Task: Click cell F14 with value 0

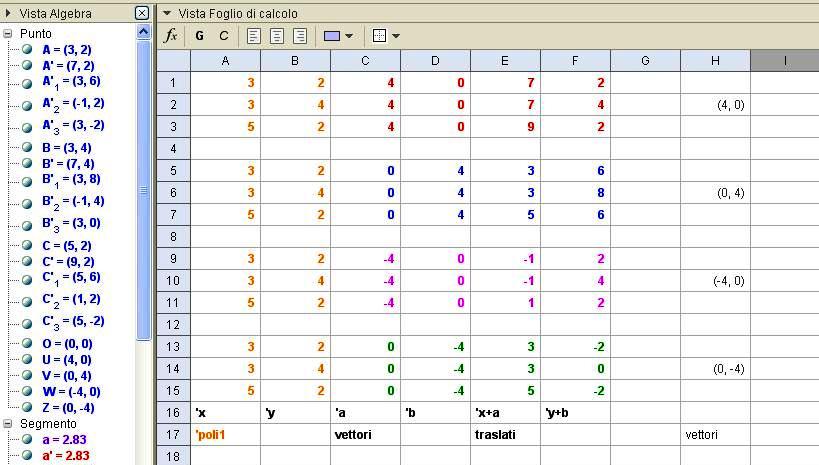Action: coord(575,369)
